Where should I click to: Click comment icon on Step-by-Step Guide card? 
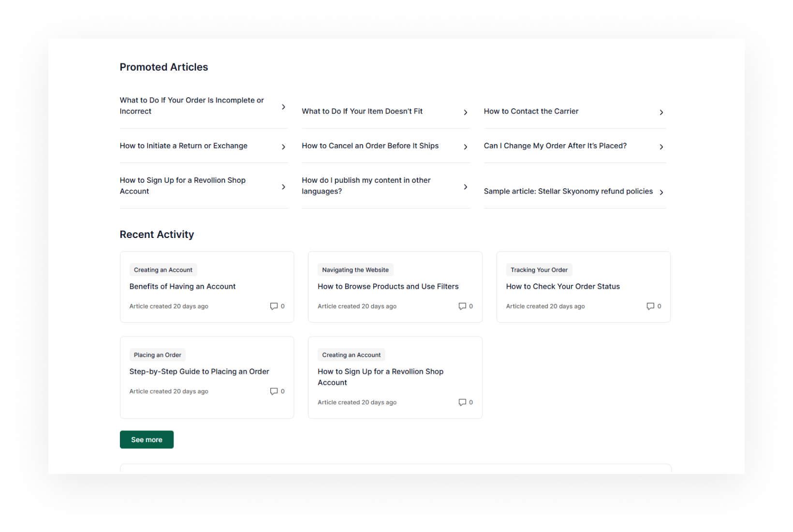point(274,391)
